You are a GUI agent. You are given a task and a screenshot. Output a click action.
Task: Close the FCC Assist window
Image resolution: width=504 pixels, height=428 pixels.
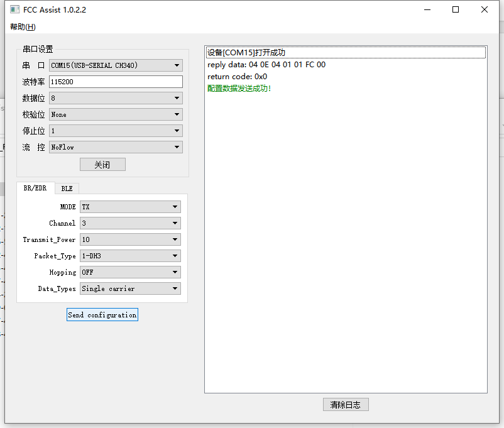pos(485,9)
